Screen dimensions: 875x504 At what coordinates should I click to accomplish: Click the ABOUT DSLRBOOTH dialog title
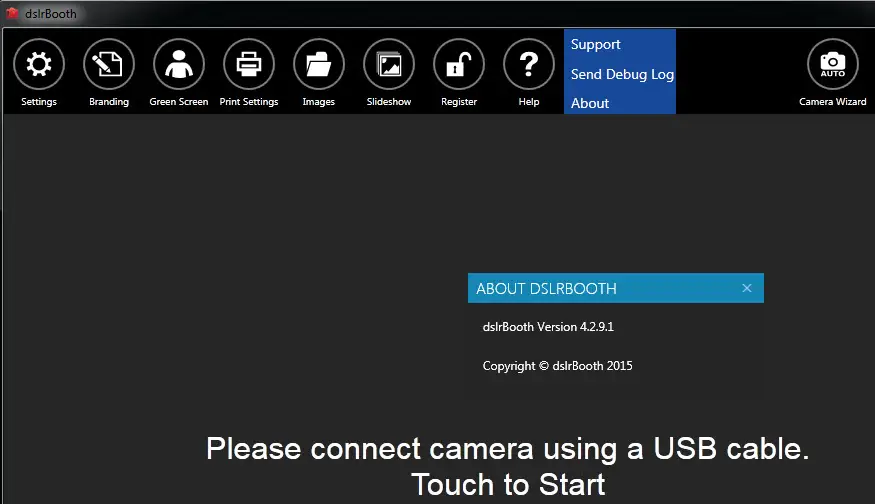click(x=546, y=289)
